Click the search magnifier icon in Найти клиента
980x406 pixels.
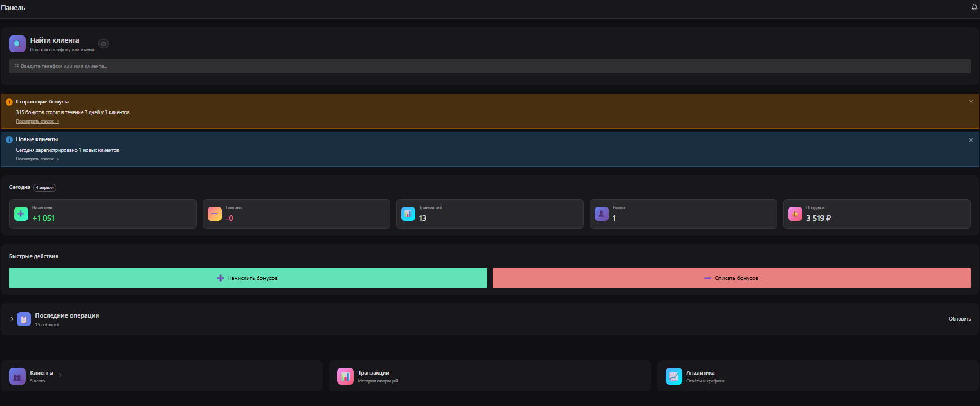[x=17, y=44]
